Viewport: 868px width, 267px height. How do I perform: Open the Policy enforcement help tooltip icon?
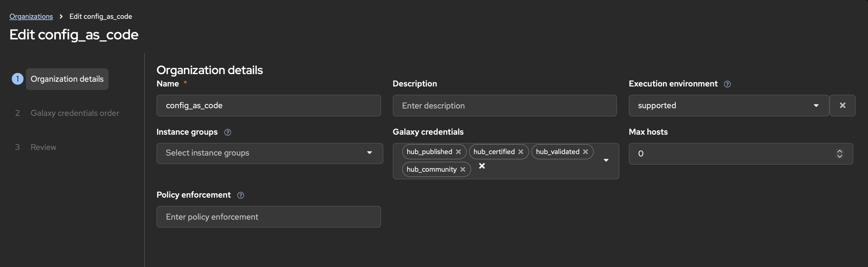(x=240, y=195)
